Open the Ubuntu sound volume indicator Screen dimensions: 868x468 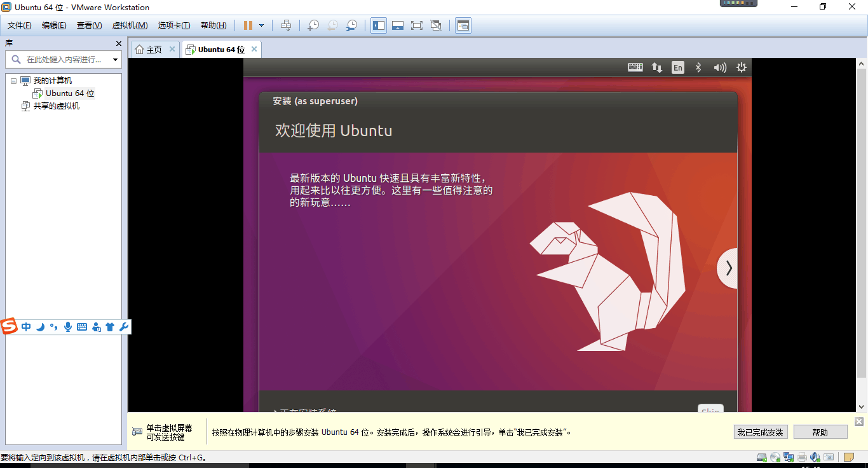pyautogui.click(x=720, y=67)
